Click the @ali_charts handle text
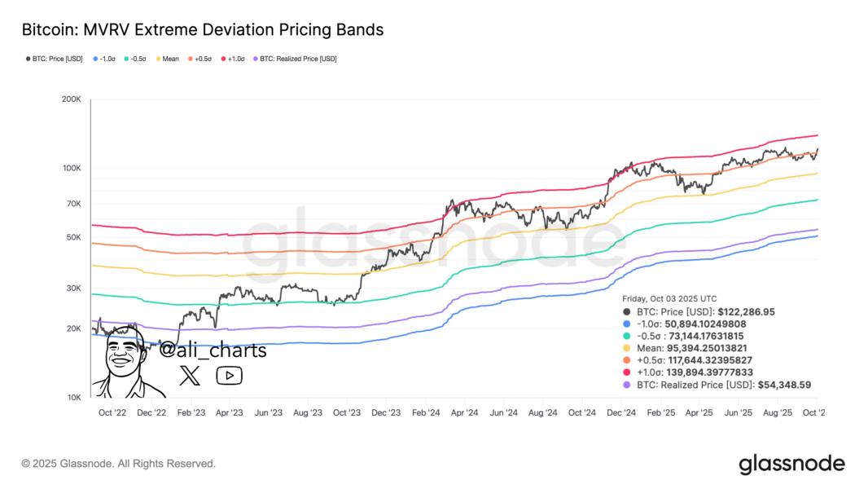The width and height of the screenshot is (868, 489). tap(213, 351)
